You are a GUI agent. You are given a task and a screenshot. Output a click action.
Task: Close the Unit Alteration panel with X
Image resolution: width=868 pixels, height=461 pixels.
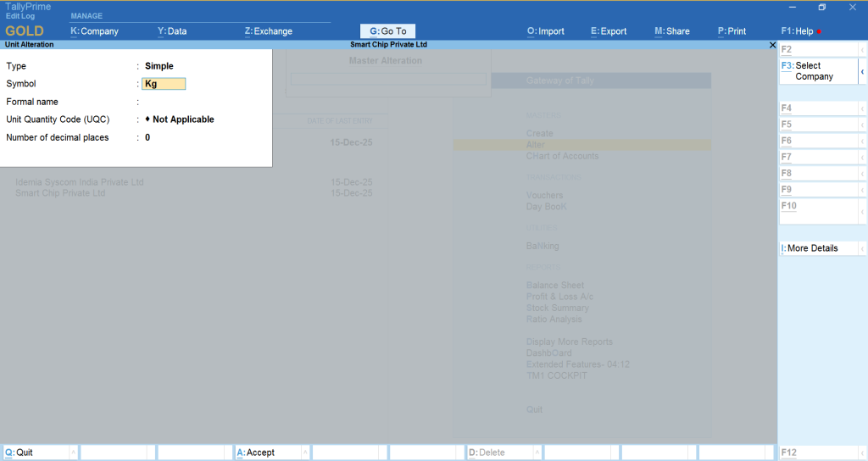tap(772, 44)
